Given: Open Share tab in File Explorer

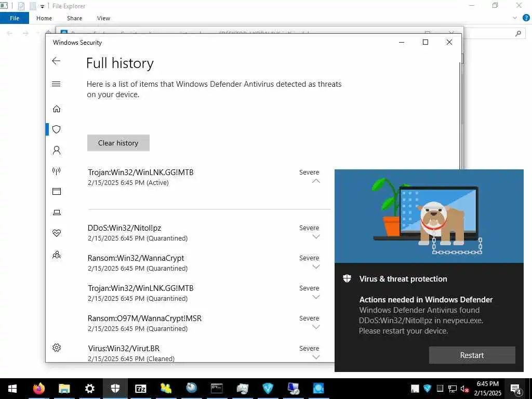Looking at the screenshot, I should [x=74, y=18].
